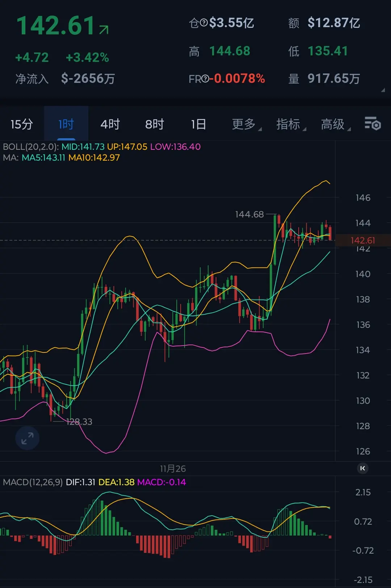Viewport: 391px width, 588px height.
Task: Tap DIF:1.31 value
Action: pyautogui.click(x=80, y=482)
